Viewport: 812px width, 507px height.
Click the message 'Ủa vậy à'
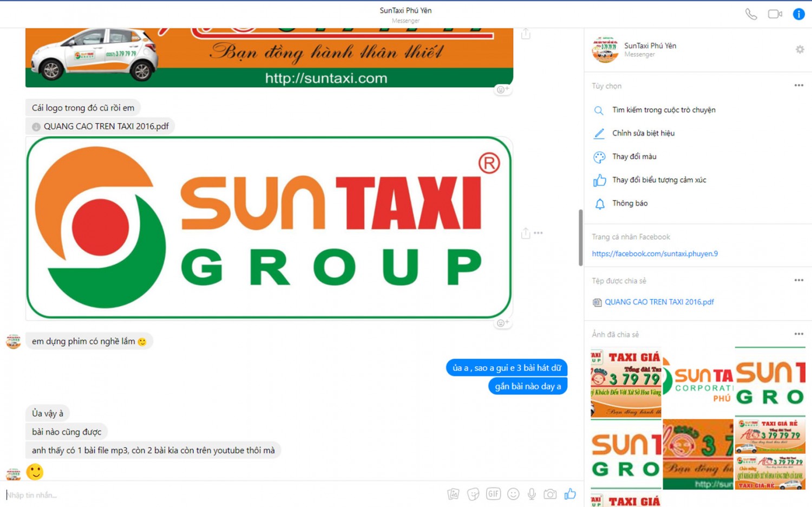coord(48,413)
